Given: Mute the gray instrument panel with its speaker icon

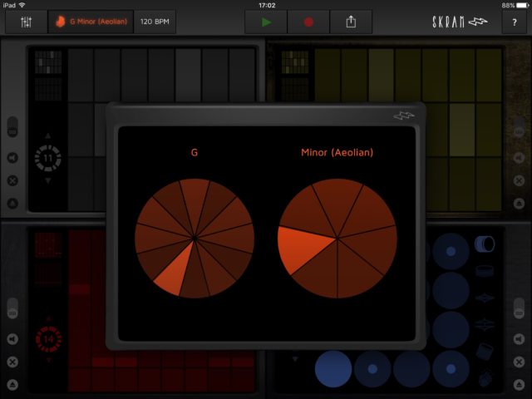Looking at the screenshot, I should 12,158.
